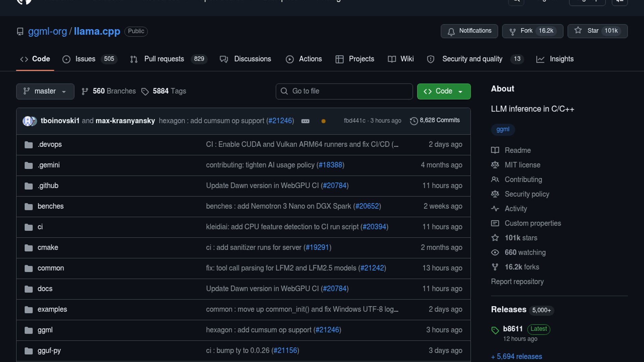
Task: Open the Insights tab
Action: pyautogui.click(x=561, y=59)
